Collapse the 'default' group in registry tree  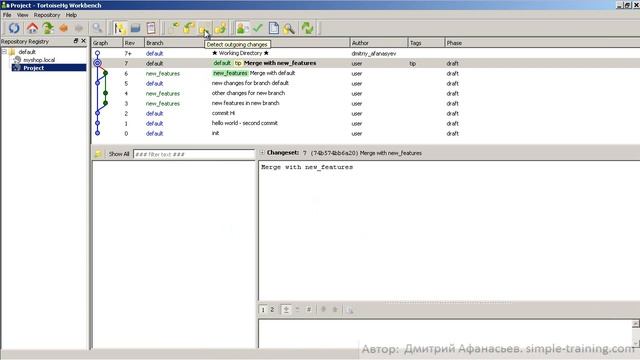[4, 52]
